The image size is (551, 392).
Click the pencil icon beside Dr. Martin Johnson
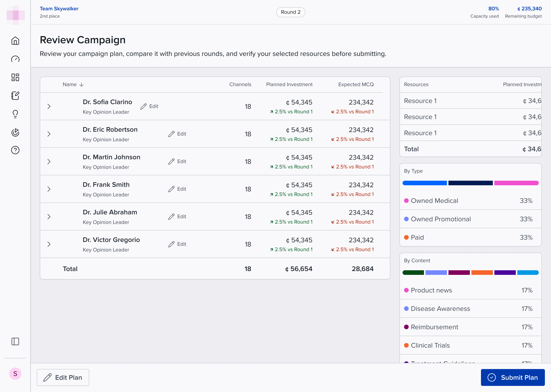[171, 162]
